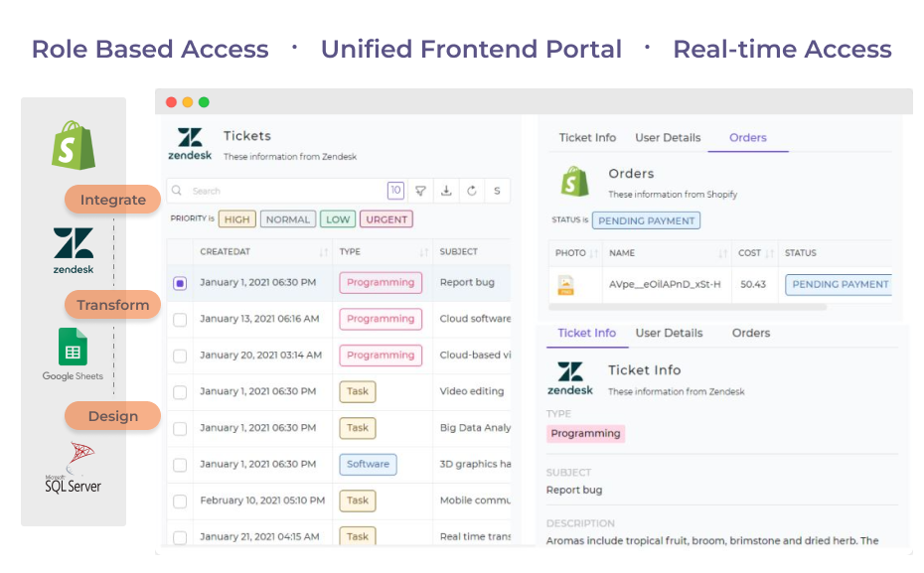Select the February 10, 2021 ticket checkbox
This screenshot has height=573, width=924.
(x=180, y=501)
